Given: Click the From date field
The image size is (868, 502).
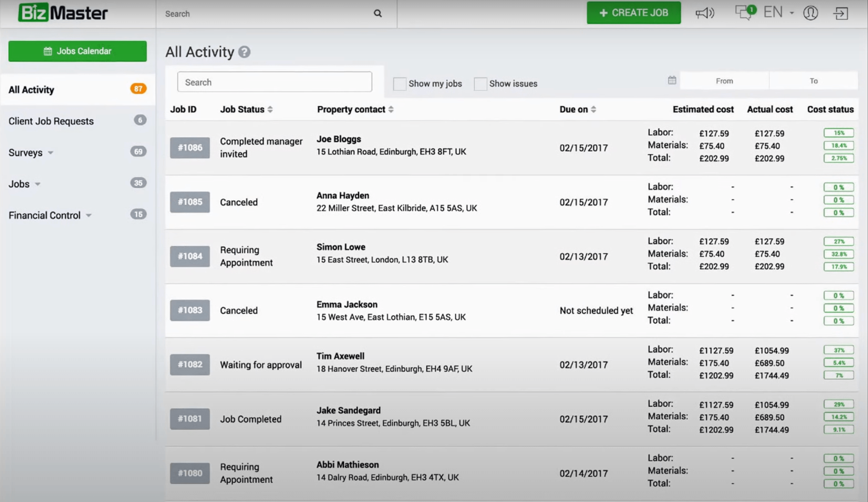Looking at the screenshot, I should (724, 81).
